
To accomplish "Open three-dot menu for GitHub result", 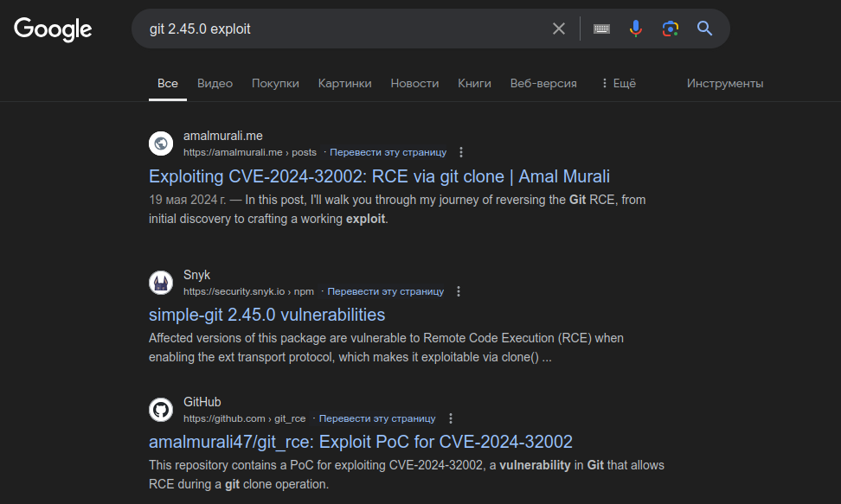I will [451, 418].
